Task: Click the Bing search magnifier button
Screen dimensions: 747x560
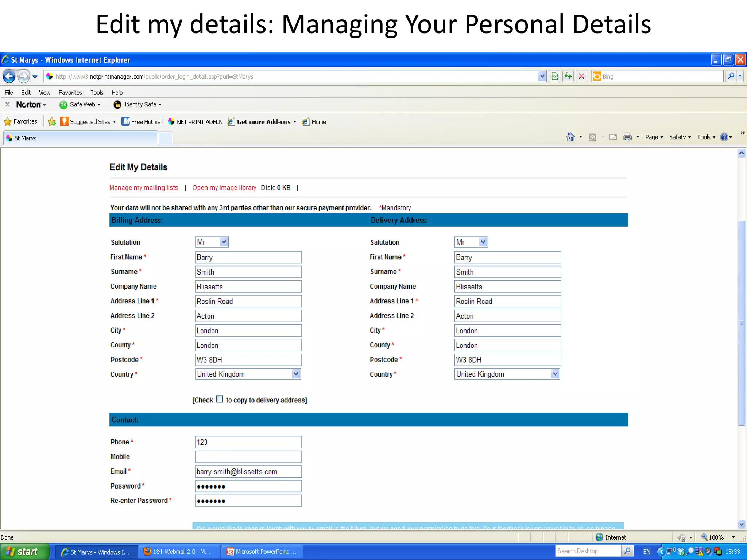Action: [731, 76]
